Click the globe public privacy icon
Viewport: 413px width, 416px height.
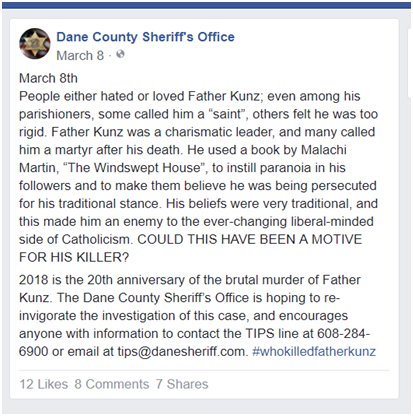(120, 54)
